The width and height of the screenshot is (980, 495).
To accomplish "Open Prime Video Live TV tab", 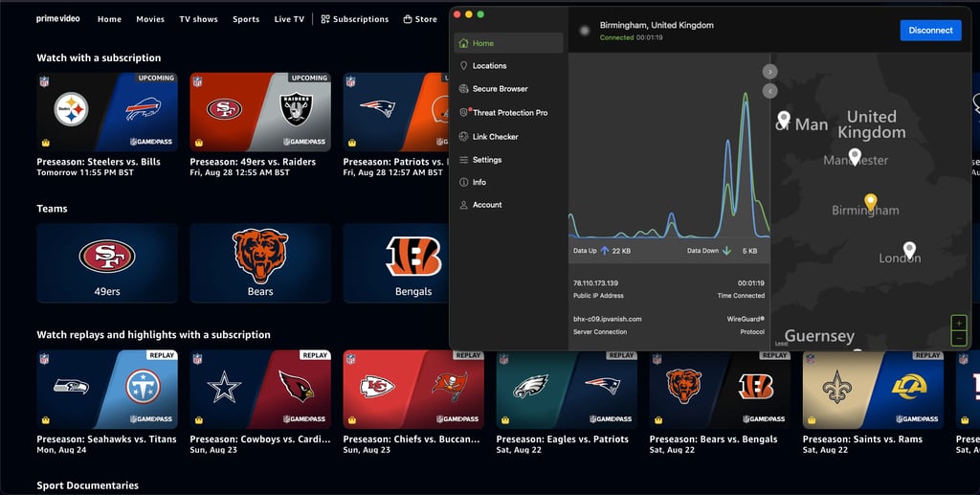I will tap(289, 19).
